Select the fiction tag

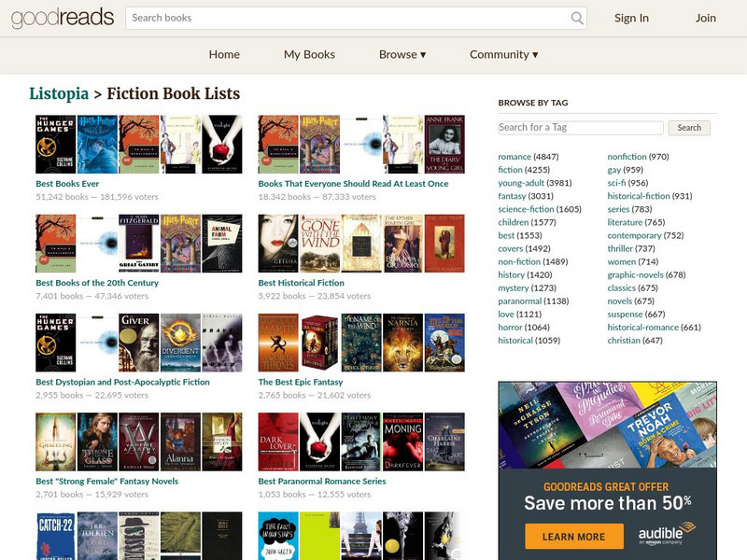pyautogui.click(x=510, y=170)
